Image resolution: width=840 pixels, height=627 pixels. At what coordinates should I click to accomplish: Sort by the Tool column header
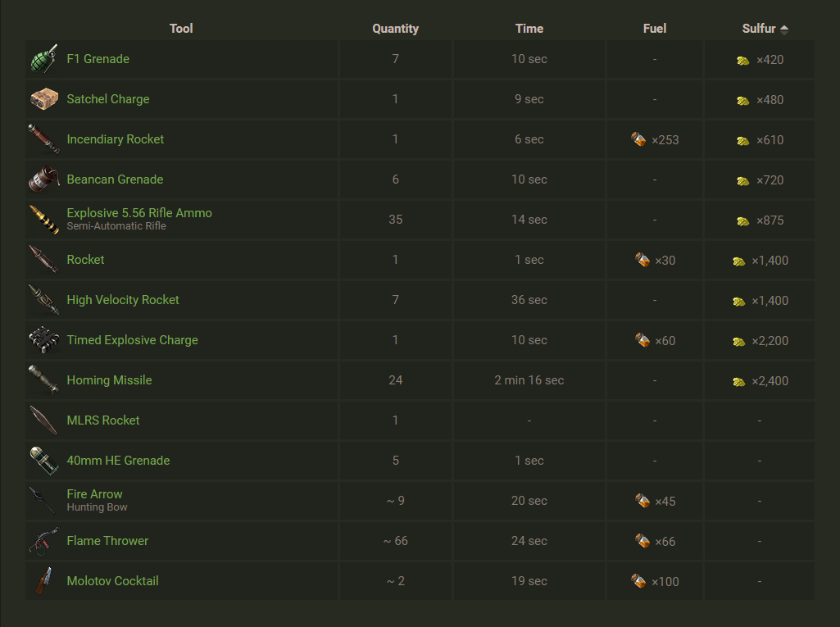[x=181, y=29]
